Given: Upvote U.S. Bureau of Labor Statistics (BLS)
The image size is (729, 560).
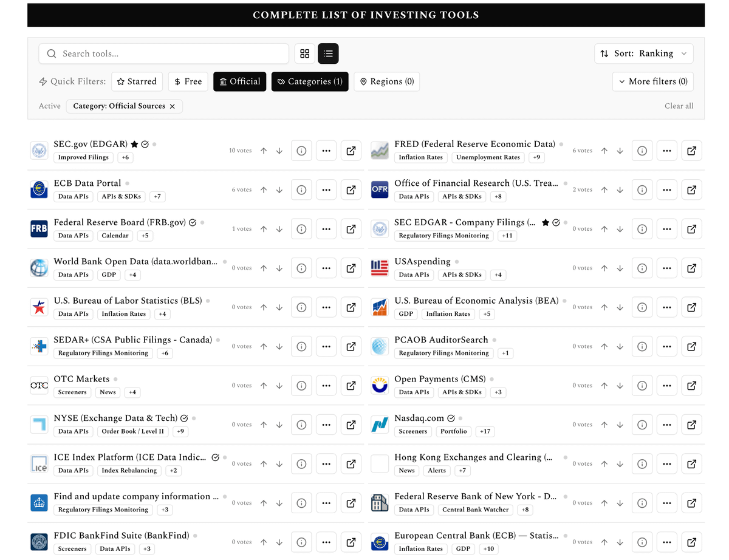Looking at the screenshot, I should (264, 307).
